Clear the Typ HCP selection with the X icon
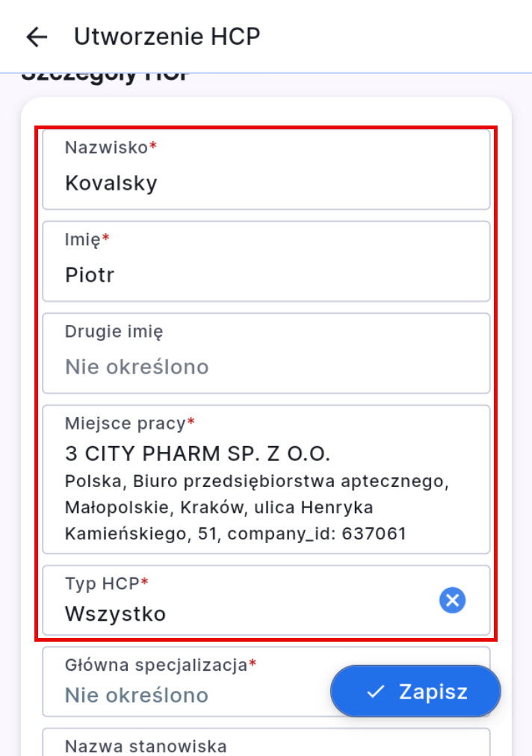This screenshot has width=532, height=756. tap(452, 600)
